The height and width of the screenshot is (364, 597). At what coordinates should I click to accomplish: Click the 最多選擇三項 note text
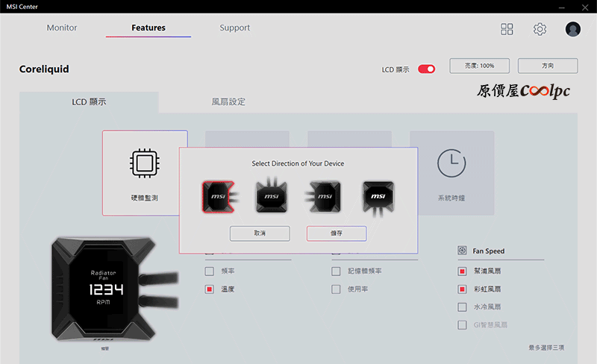pos(546,348)
